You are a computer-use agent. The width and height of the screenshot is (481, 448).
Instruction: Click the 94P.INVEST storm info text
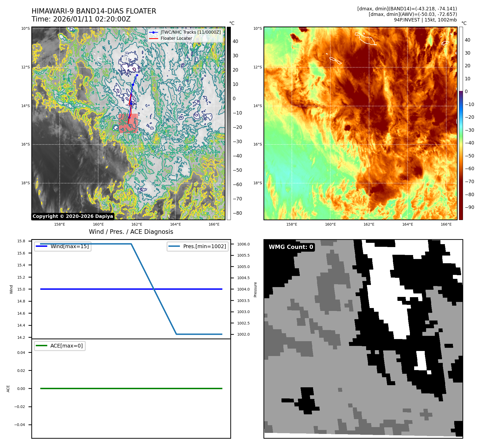425,20
